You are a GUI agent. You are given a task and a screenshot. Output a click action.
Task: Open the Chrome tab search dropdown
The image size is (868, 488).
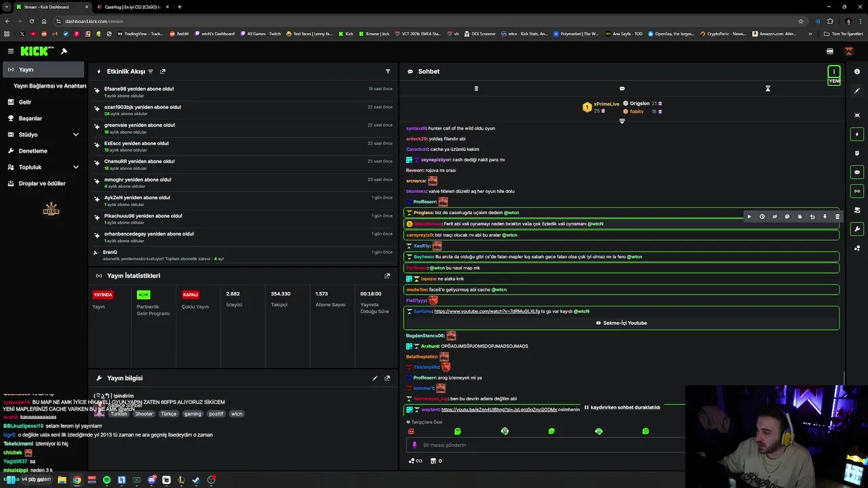click(7, 7)
